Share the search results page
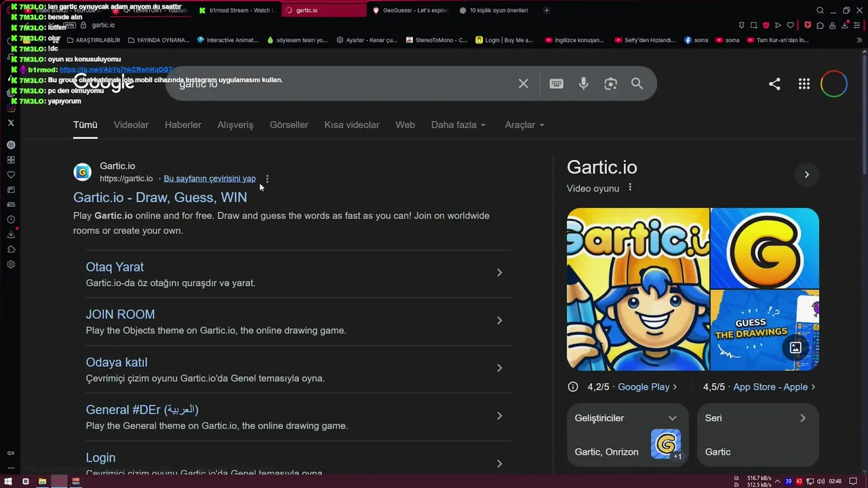868x488 pixels. (x=774, y=84)
